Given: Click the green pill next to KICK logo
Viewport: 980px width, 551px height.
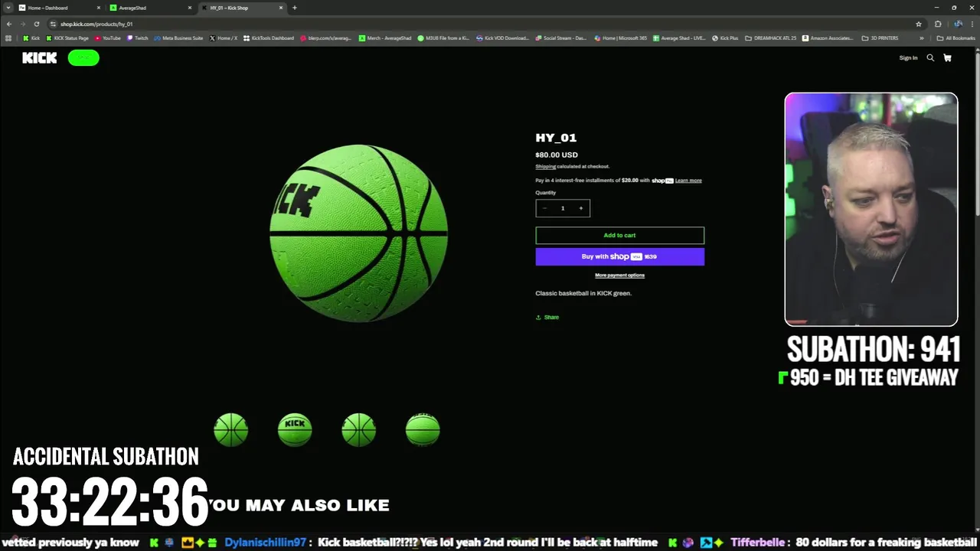Looking at the screenshot, I should point(83,57).
